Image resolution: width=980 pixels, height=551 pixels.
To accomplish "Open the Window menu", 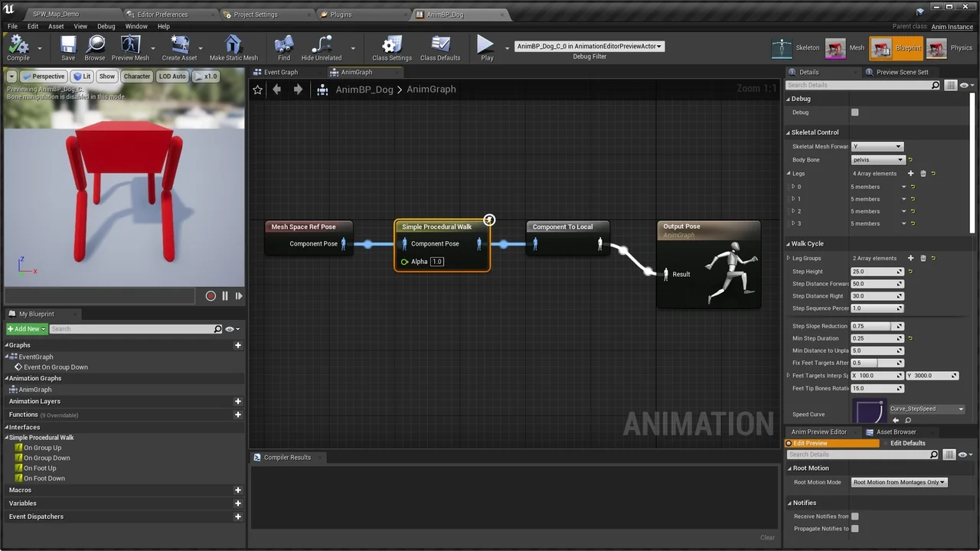I will [136, 26].
